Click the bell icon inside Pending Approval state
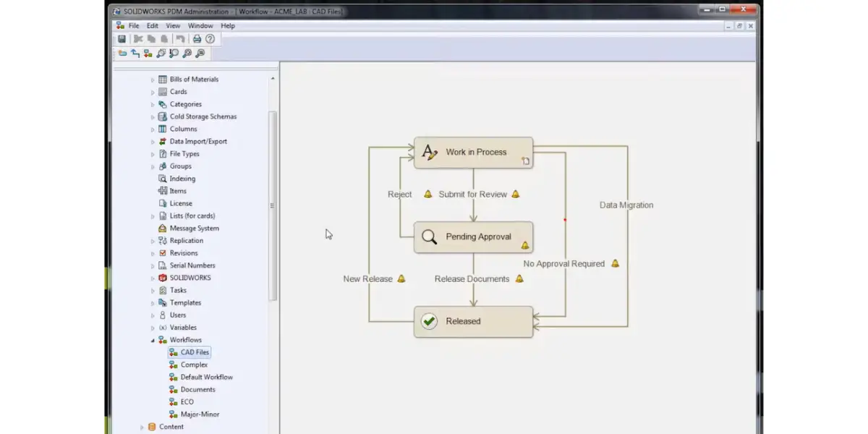Viewport: 868px width, 434px height. click(x=525, y=245)
